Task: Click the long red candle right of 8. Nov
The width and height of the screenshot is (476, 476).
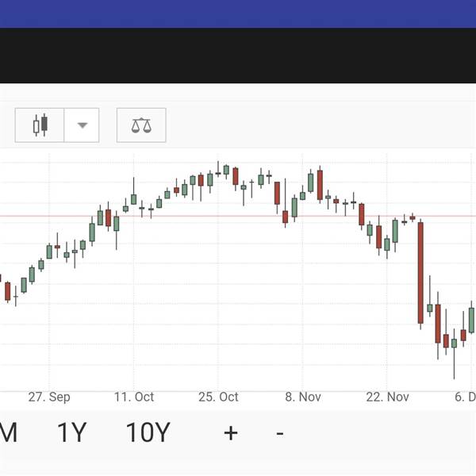Action: coord(320,185)
